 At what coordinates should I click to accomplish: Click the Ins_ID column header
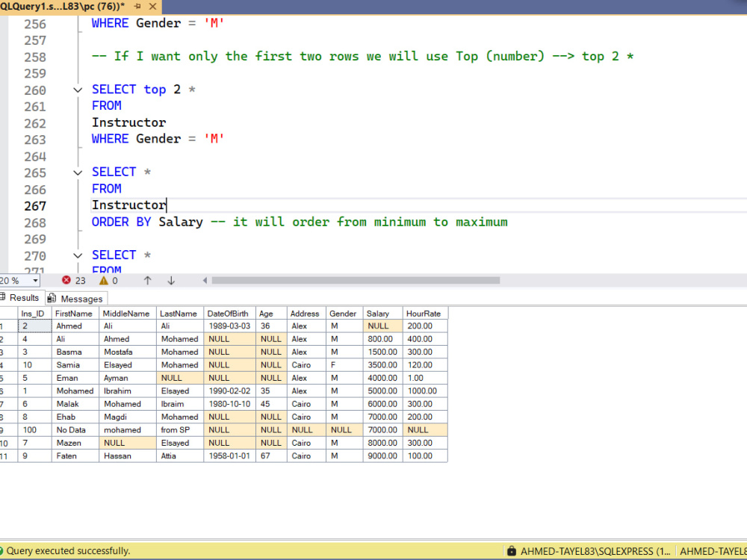click(34, 314)
